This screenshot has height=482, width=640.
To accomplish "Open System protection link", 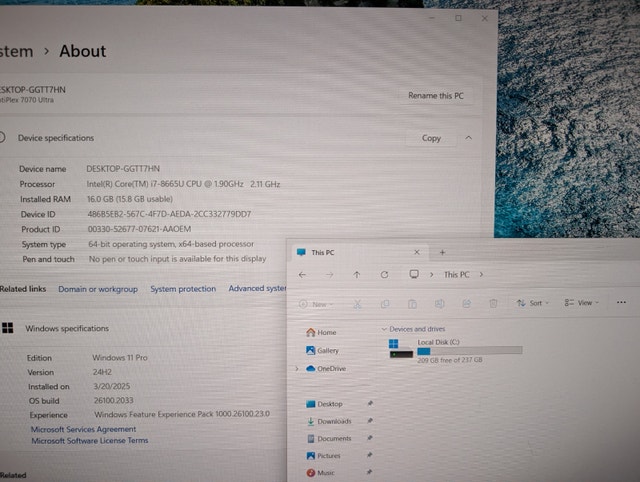I will 183,289.
